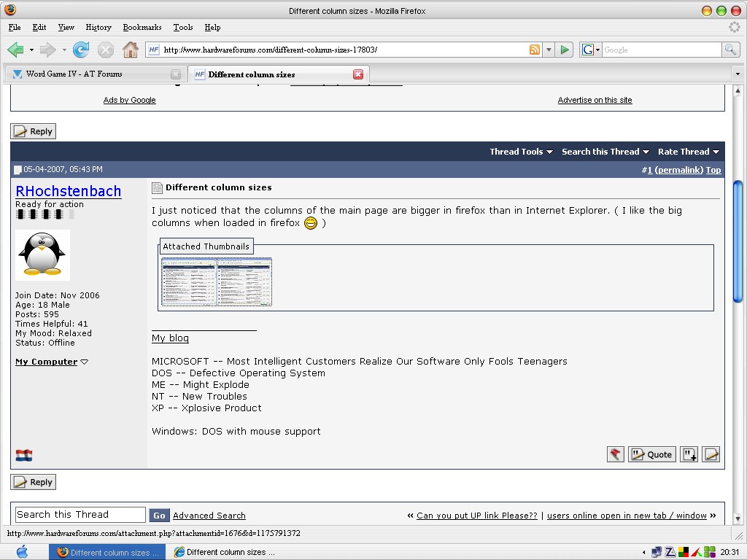Viewport: 747px width, 560px height.
Task: Open the File menu
Action: pyautogui.click(x=15, y=27)
